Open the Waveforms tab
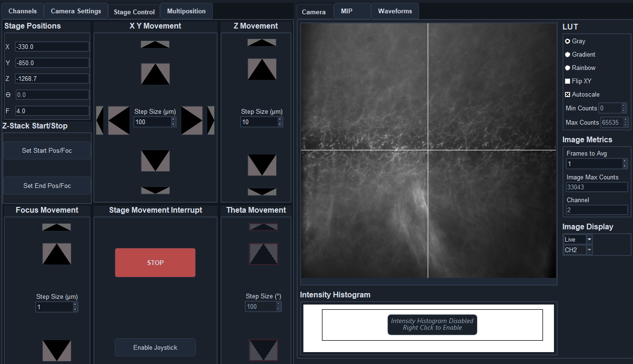This screenshot has width=633, height=364. (x=395, y=11)
